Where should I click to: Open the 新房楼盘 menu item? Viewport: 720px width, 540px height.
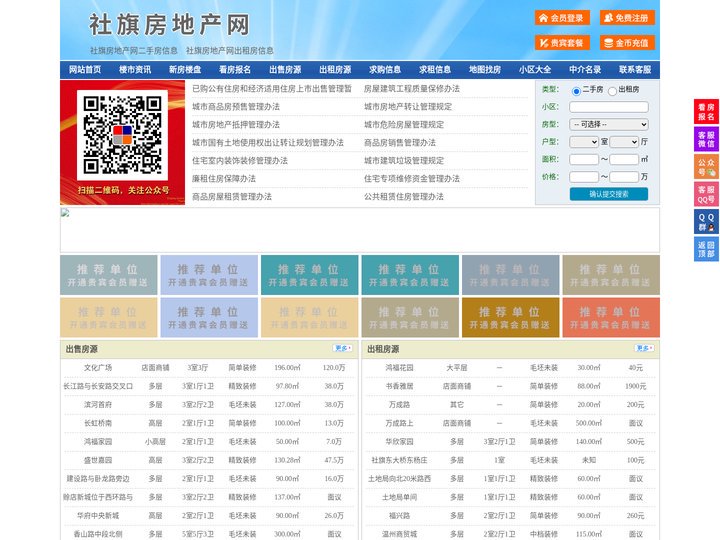click(185, 70)
